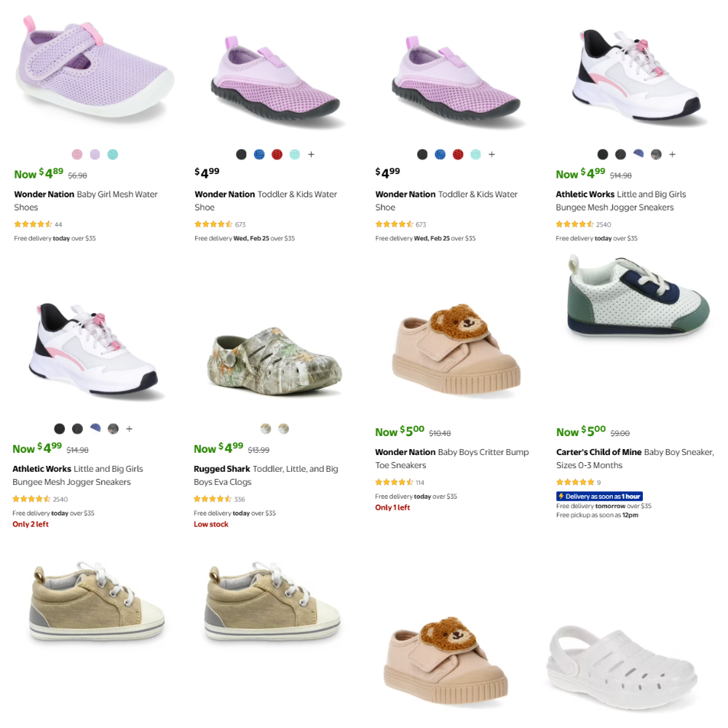Pick lavender swatch for Baby Girl Mesh Water Shoes
Screen dimensions: 728x728
point(95,154)
